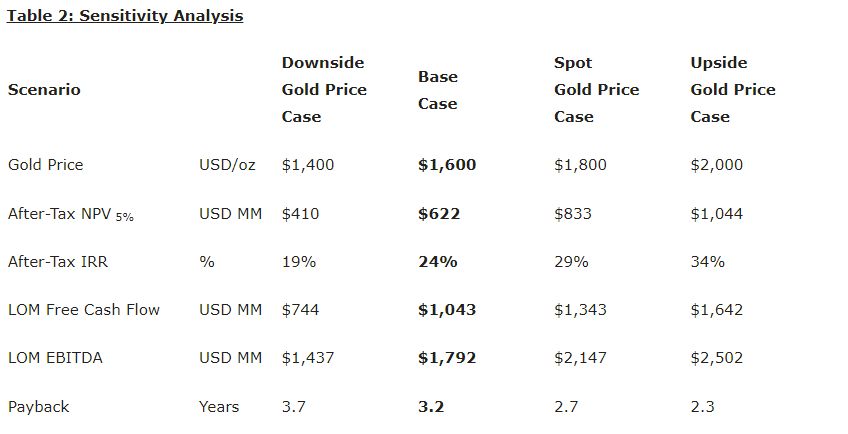Click the Gold Price row label
The image size is (848, 434).
click(45, 165)
